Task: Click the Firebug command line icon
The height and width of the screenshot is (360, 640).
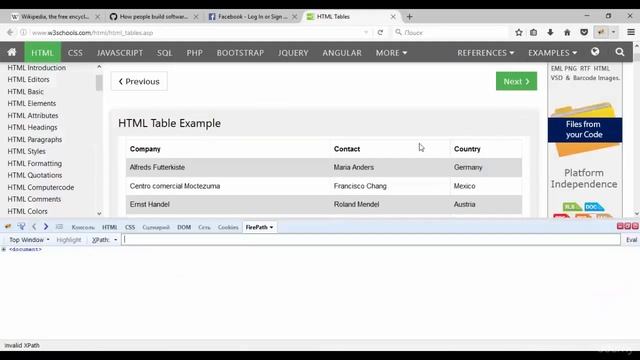Action: tap(59, 227)
